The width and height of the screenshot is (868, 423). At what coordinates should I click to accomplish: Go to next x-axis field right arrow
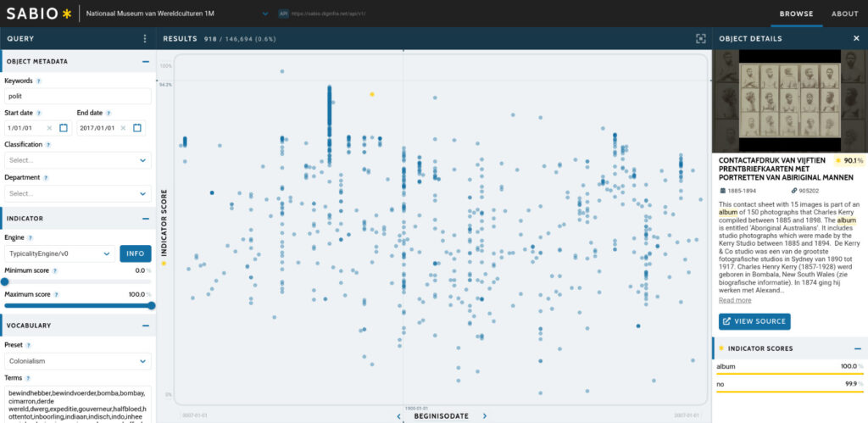(x=485, y=416)
